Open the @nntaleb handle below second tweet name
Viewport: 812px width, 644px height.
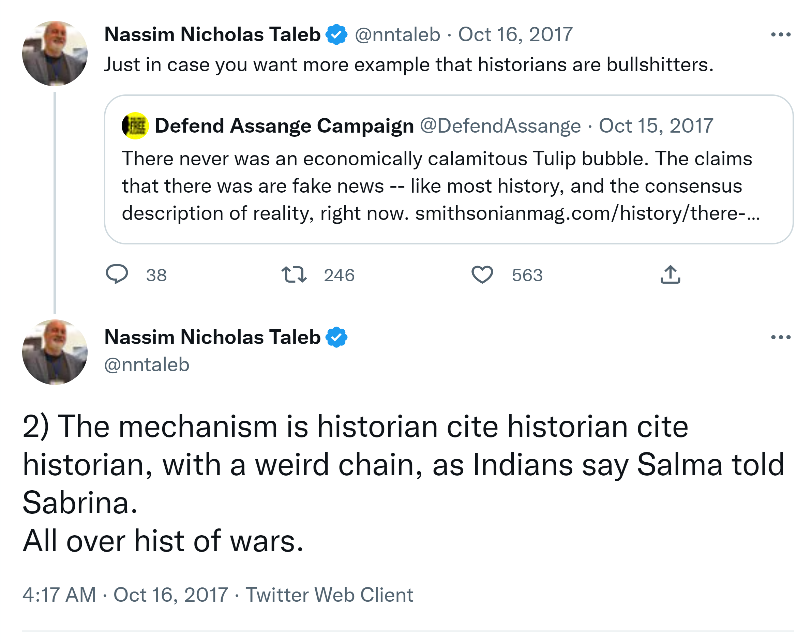[x=147, y=364]
